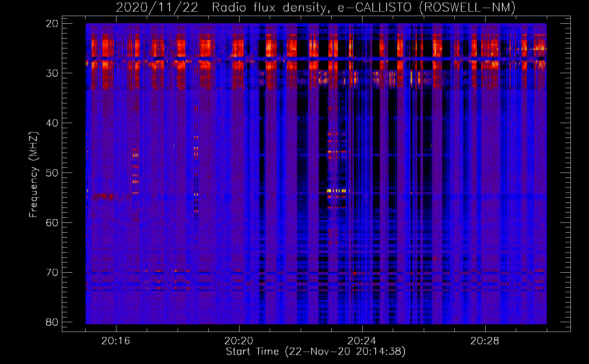This screenshot has height=364, width=589.
Task: Click the 30 frequency tick label
Action: coord(52,73)
